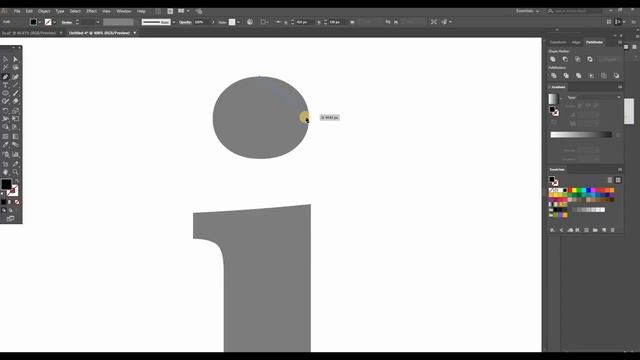Click Minus Front shape mode

pyautogui.click(x=565, y=59)
